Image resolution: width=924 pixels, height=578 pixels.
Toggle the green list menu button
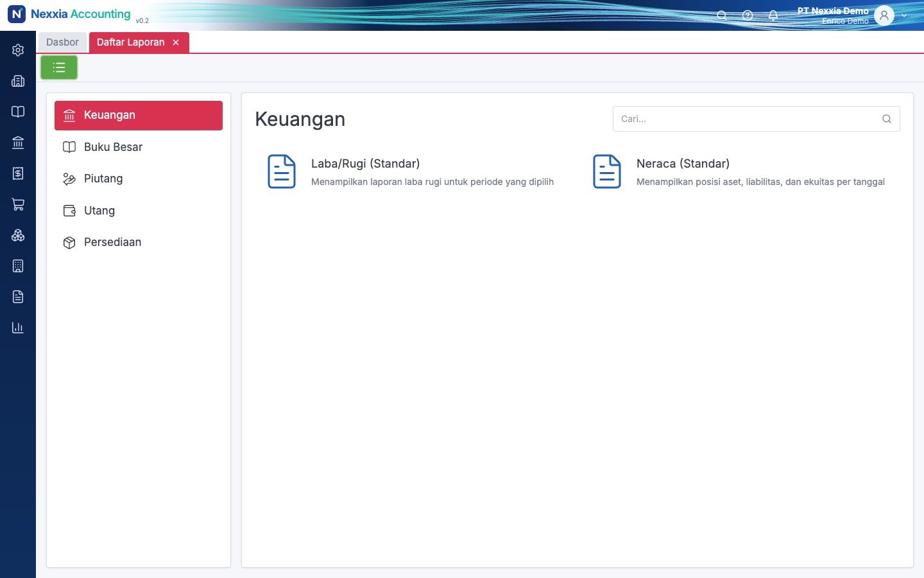point(59,67)
